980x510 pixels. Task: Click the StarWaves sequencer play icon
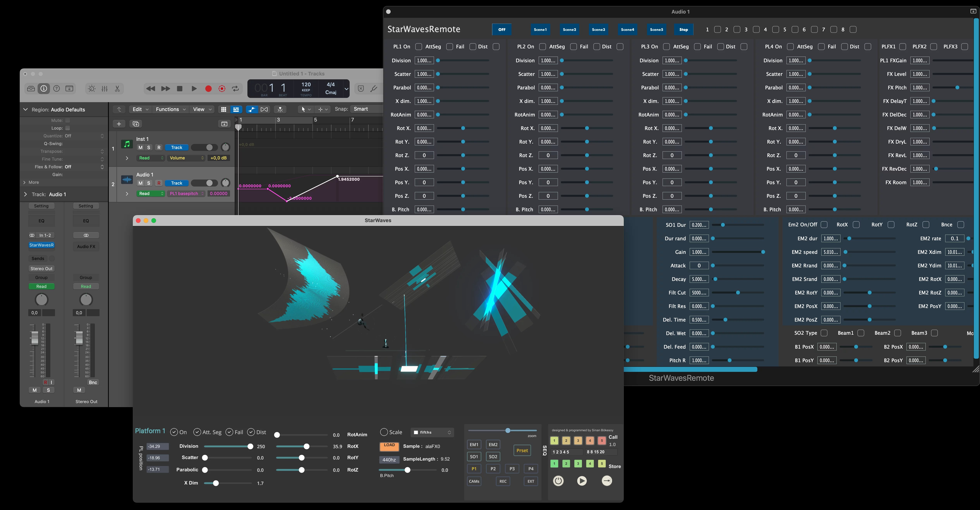[x=582, y=481]
